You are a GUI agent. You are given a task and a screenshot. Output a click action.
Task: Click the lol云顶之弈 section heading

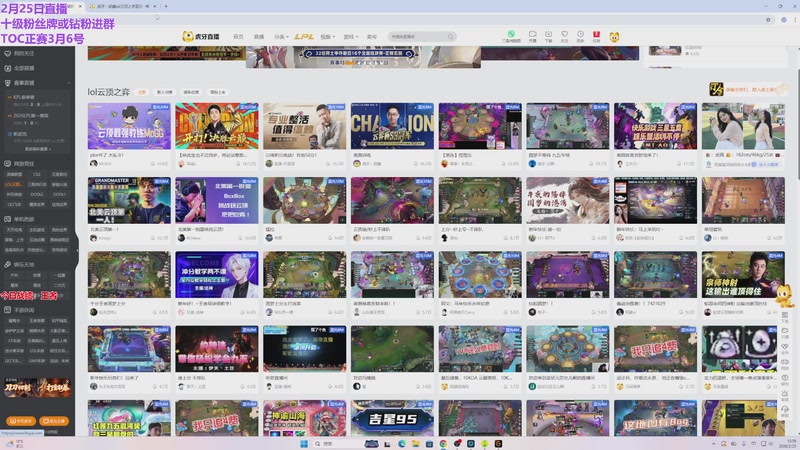[x=108, y=92]
